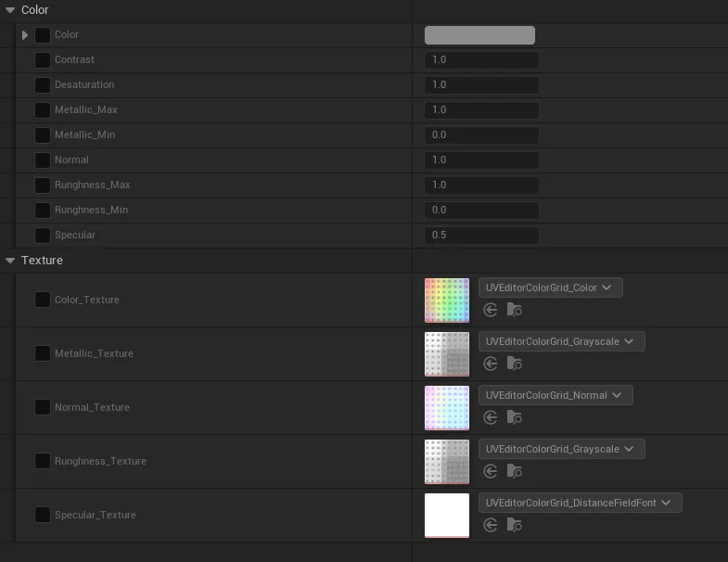Click the Normal_Texture pastel grid thumbnail

[447, 408]
